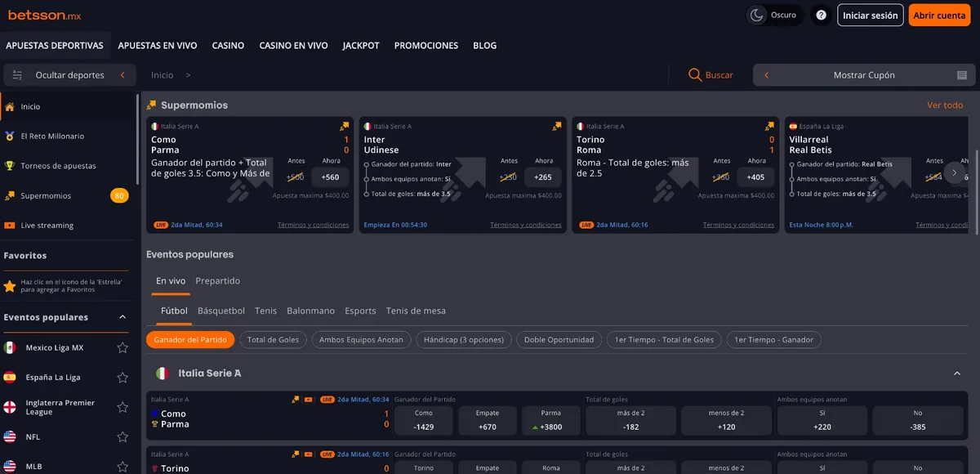
Task: Click Iniciar sesión button
Action: click(870, 16)
